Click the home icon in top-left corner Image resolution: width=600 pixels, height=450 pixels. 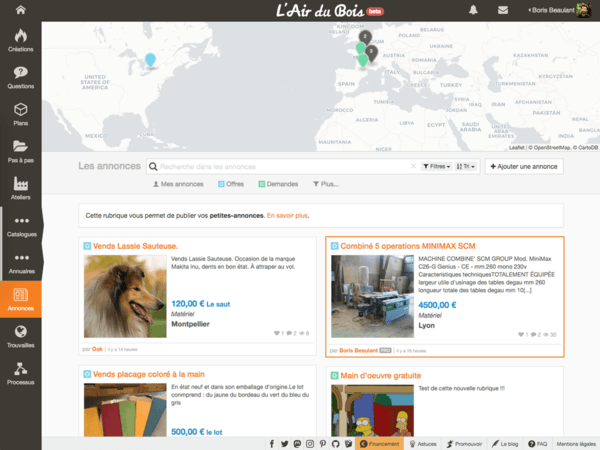(x=20, y=10)
